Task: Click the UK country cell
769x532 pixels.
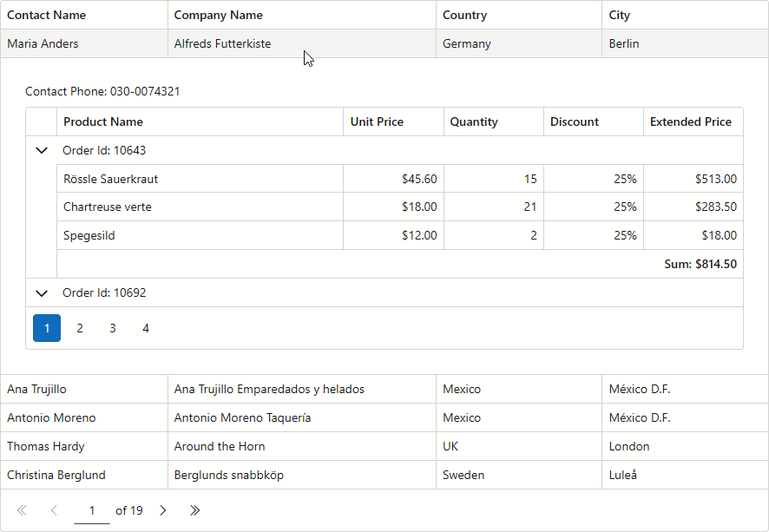Action: pos(519,446)
